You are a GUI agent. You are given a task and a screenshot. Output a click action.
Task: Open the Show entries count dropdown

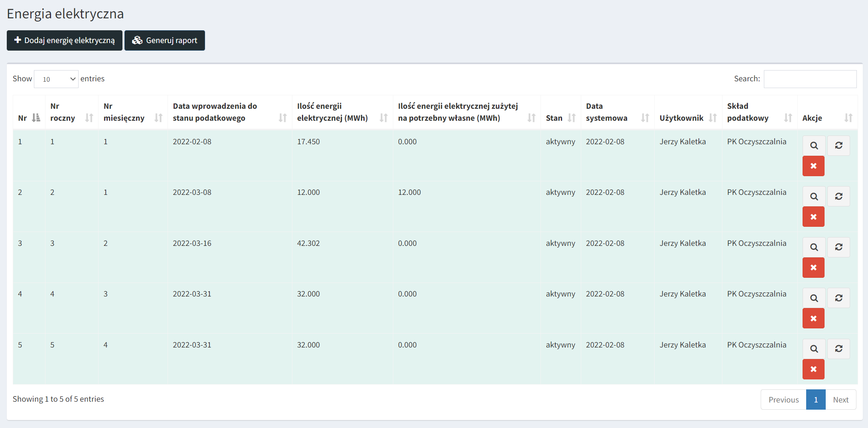pos(56,79)
